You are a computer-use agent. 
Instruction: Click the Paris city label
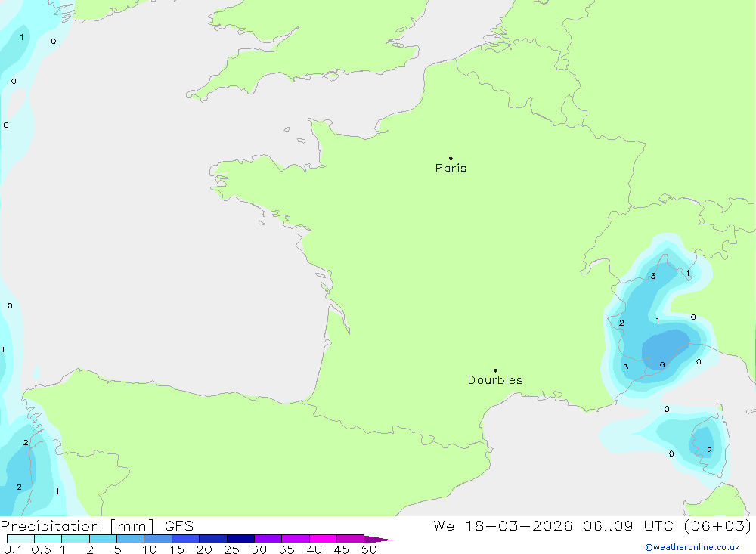pyautogui.click(x=451, y=168)
